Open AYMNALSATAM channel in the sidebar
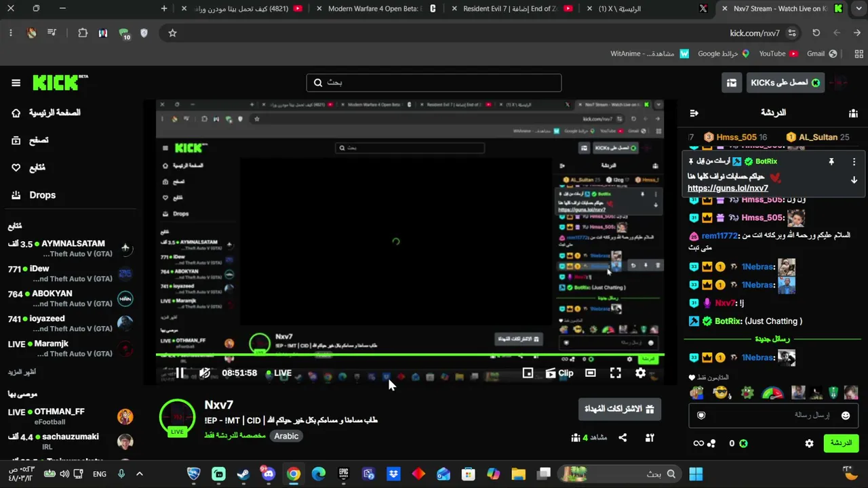Screen dimensions: 868x488 (x=71, y=249)
